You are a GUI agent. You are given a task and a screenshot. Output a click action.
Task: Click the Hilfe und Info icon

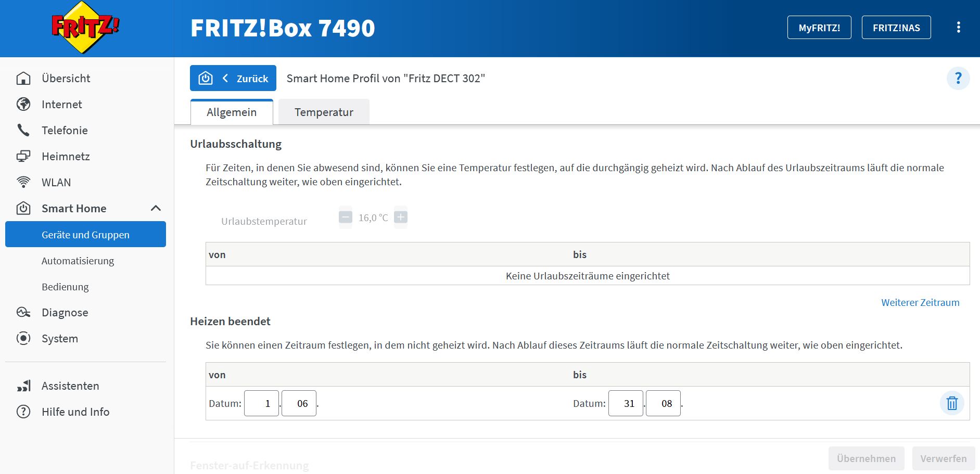tap(23, 412)
